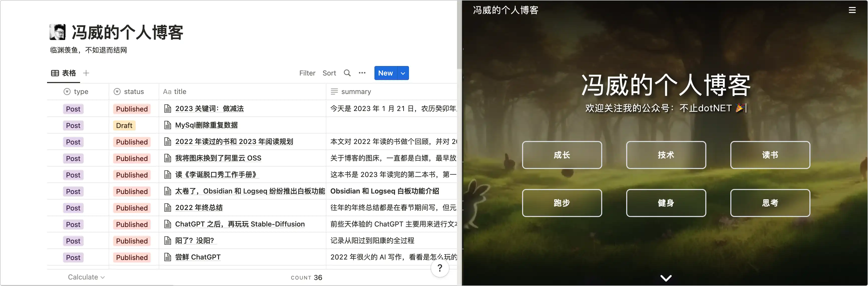868x286 pixels.
Task: Expand the New button dropdown arrow
Action: (403, 73)
